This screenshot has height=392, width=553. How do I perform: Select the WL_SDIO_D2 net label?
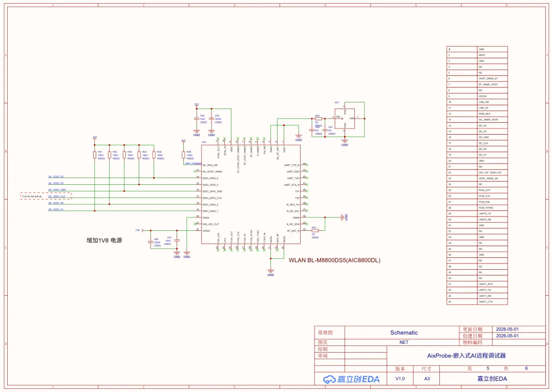click(56, 177)
